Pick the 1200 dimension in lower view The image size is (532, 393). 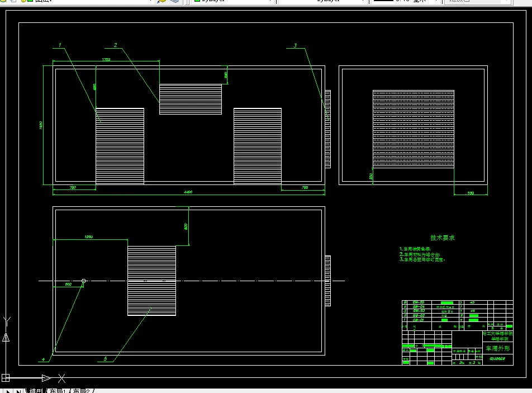pyautogui.click(x=88, y=236)
